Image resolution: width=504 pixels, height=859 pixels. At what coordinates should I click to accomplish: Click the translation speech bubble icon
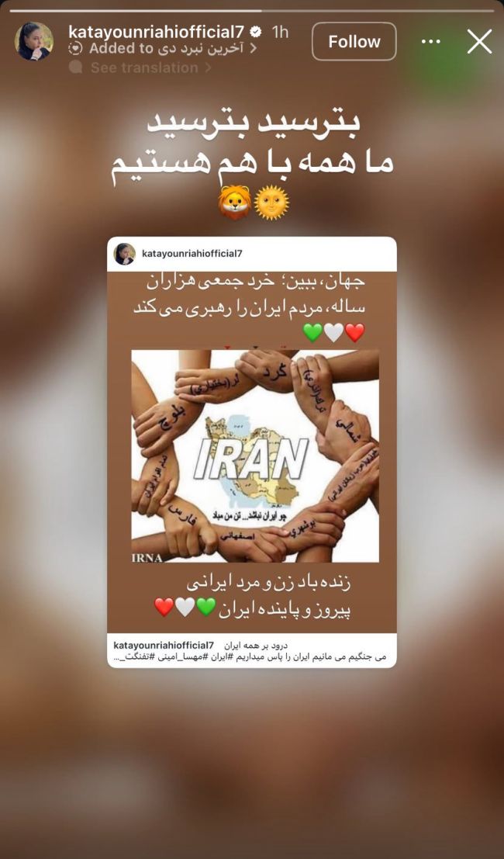75,68
